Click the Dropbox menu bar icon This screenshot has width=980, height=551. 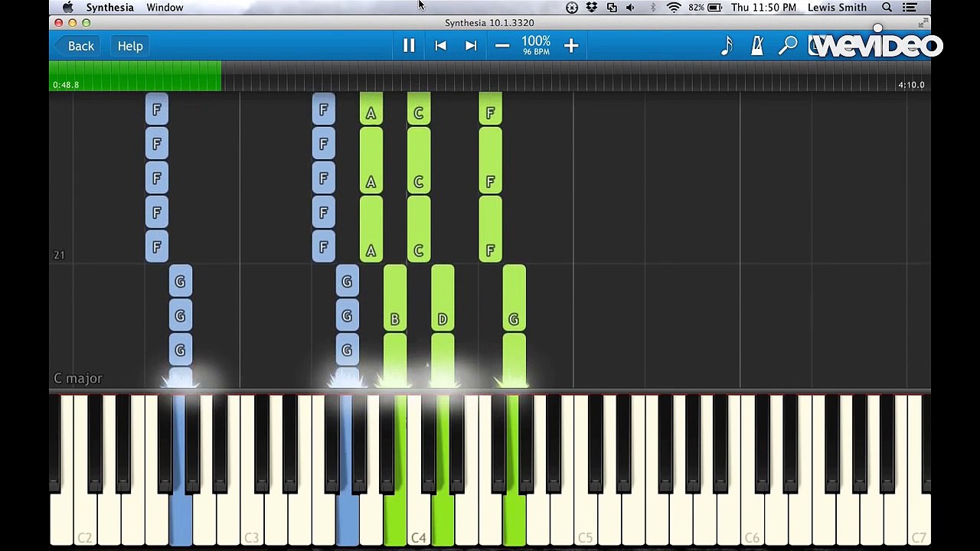[x=592, y=8]
